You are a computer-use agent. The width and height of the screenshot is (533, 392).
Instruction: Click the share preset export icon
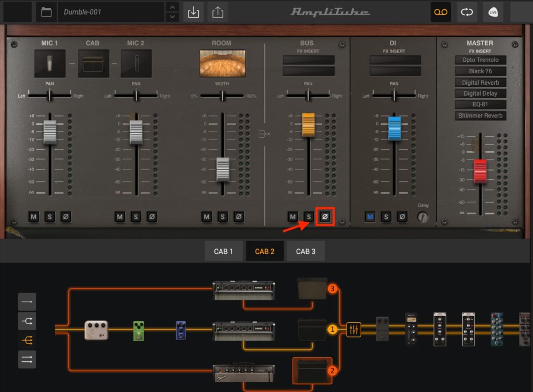tap(218, 12)
